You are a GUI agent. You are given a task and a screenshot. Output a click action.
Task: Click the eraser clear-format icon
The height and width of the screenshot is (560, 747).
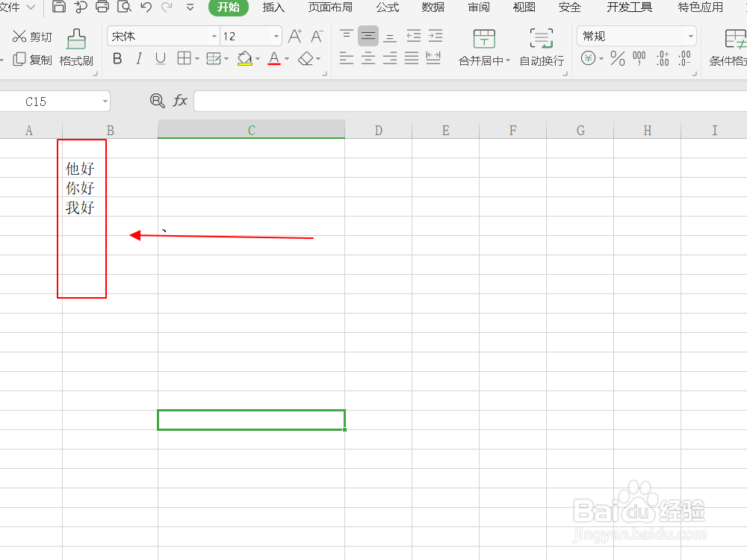[x=306, y=58]
